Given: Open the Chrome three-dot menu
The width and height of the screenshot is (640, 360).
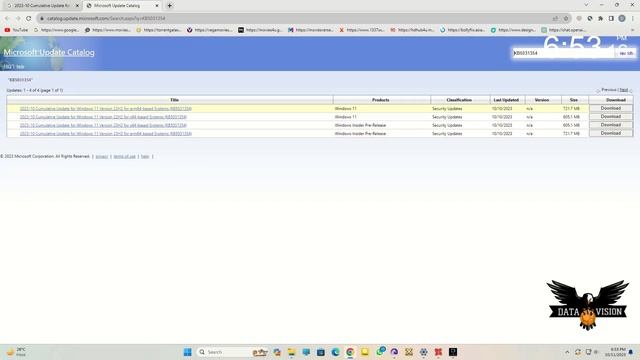Looking at the screenshot, I should (633, 18).
